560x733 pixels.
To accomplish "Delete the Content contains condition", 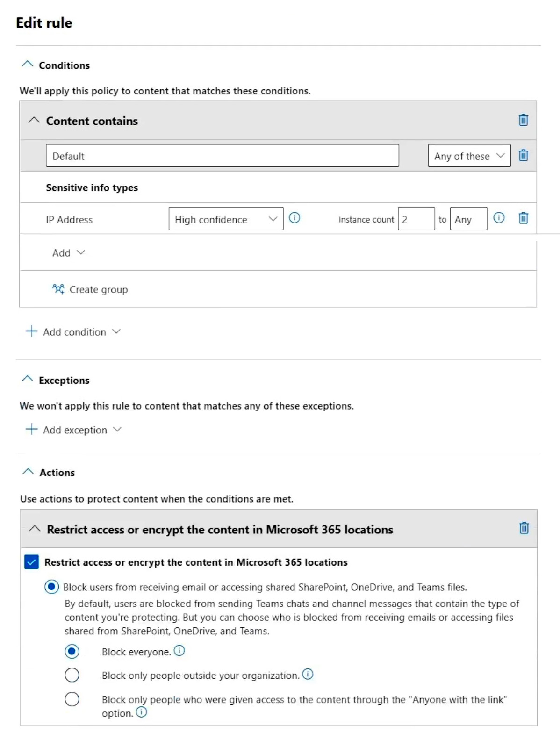I will pyautogui.click(x=523, y=120).
